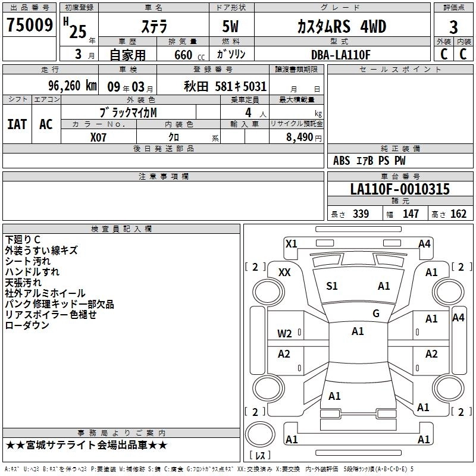476x476 pixels.
Task: Select the ローダウン inspector note
Action: click(x=27, y=325)
